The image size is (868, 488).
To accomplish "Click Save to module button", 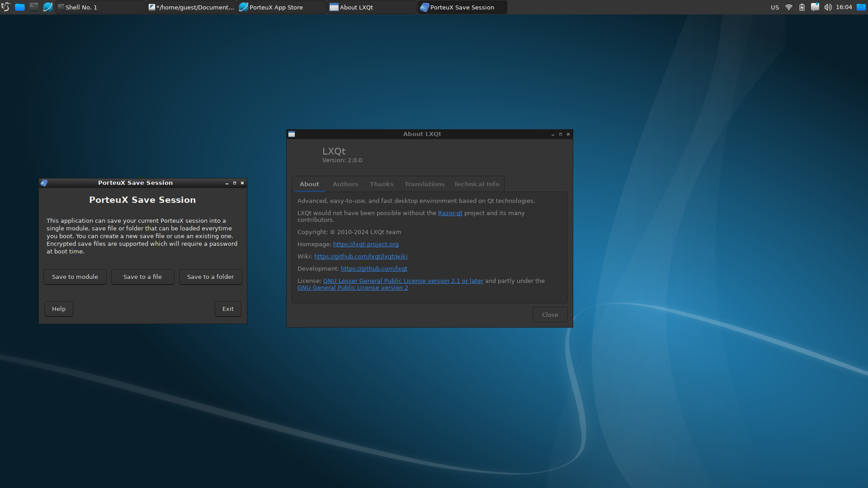I will (x=75, y=277).
